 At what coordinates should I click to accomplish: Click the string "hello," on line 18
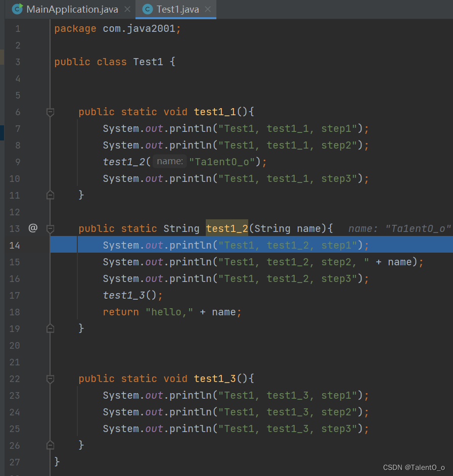point(169,312)
